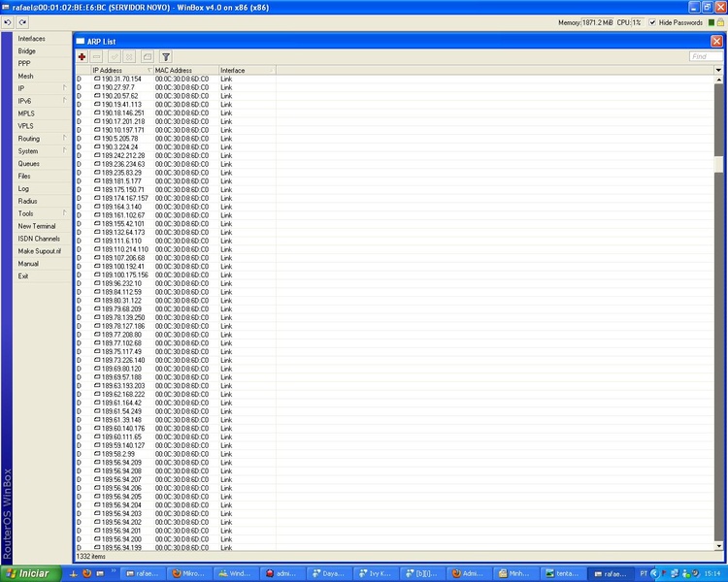Switch to the tenta... taskbar window
The height and width of the screenshot is (582, 728).
point(563,573)
